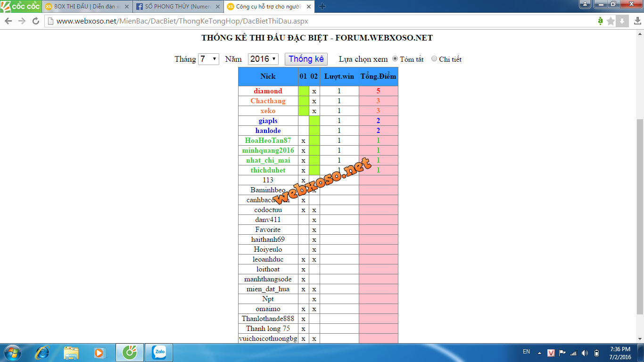Click the Vietnamese typing 'à' icon in address bar
The height and width of the screenshot is (362, 644).
(x=600, y=21)
